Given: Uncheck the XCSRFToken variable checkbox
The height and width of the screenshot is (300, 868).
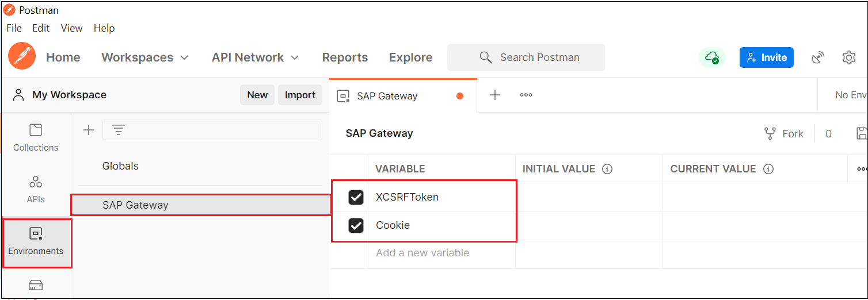Looking at the screenshot, I should tap(356, 197).
